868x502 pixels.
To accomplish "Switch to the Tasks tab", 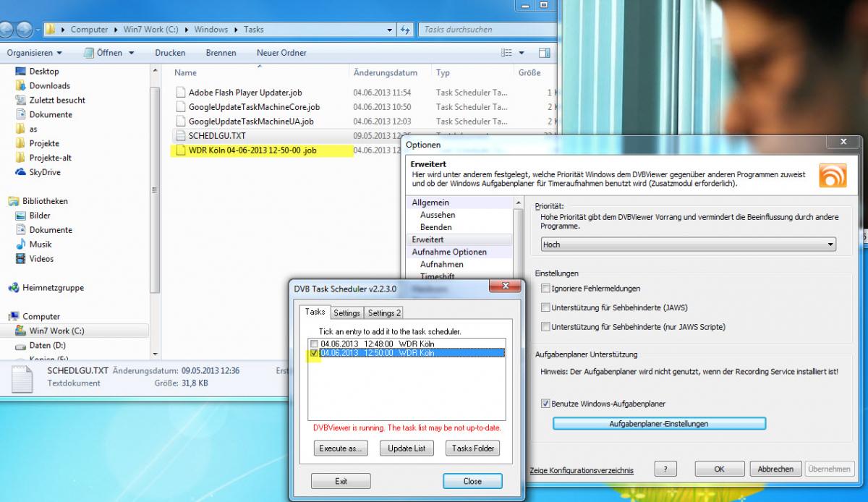I will click(x=315, y=312).
